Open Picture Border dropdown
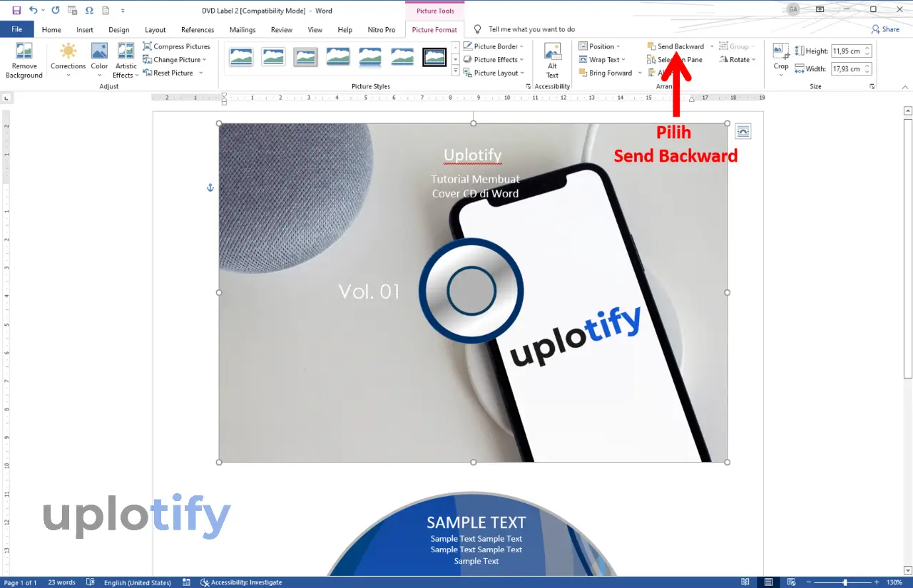The width and height of the screenshot is (913, 588). coord(494,46)
